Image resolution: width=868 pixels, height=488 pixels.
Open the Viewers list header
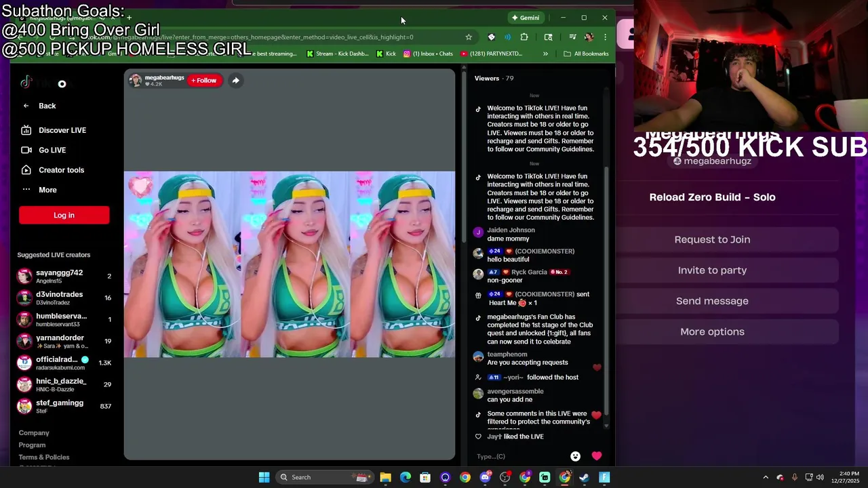tap(494, 79)
